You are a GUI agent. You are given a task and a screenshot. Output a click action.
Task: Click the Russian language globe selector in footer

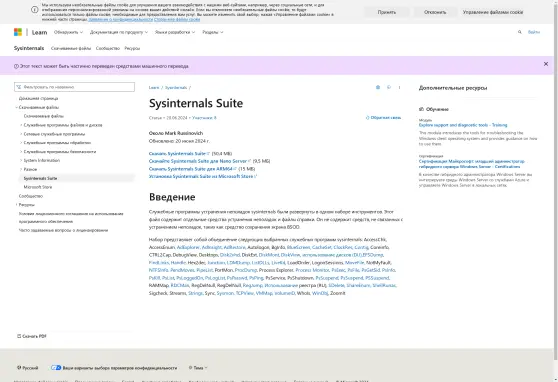(28, 368)
